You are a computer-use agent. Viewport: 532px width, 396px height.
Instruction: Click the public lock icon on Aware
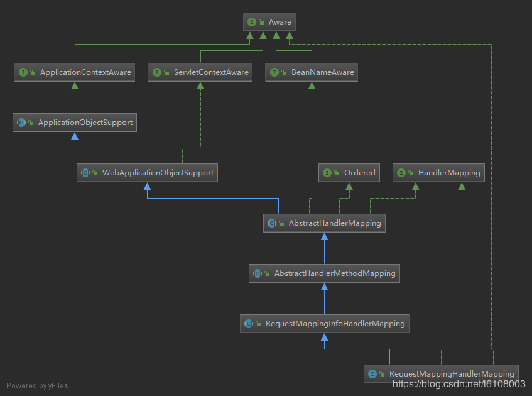pos(261,22)
